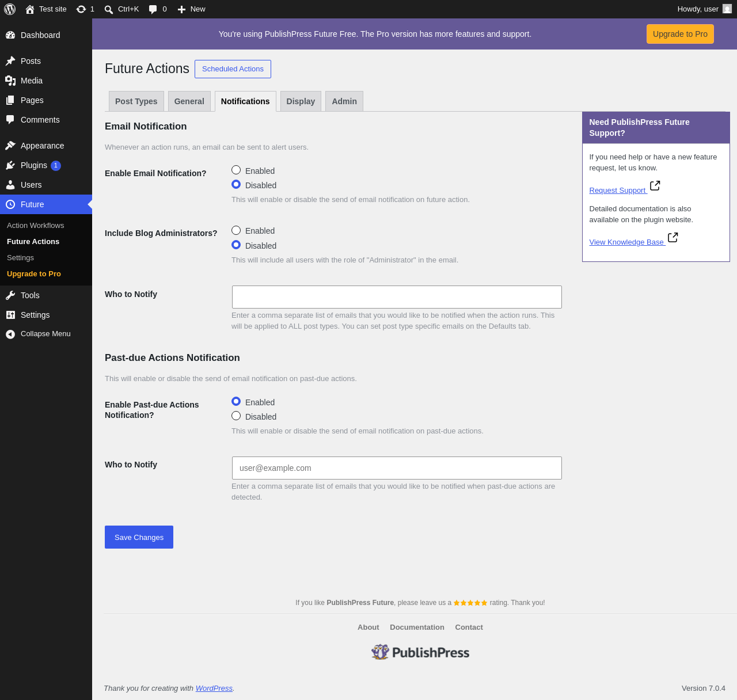The width and height of the screenshot is (737, 700).
Task: Click the Documentation footer link
Action: pos(417,627)
